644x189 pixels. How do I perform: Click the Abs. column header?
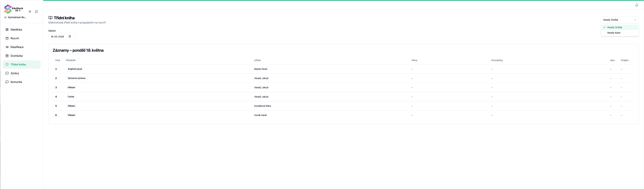tap(612, 60)
